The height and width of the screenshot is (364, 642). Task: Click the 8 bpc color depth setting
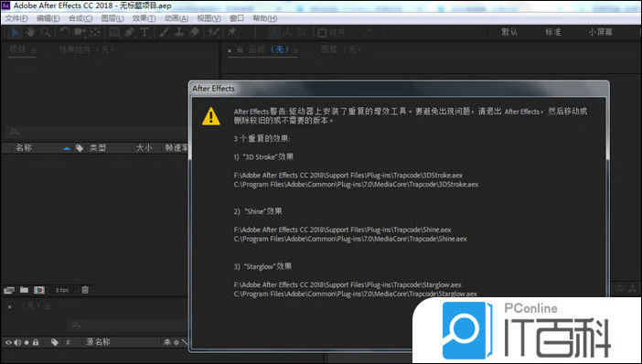62,290
